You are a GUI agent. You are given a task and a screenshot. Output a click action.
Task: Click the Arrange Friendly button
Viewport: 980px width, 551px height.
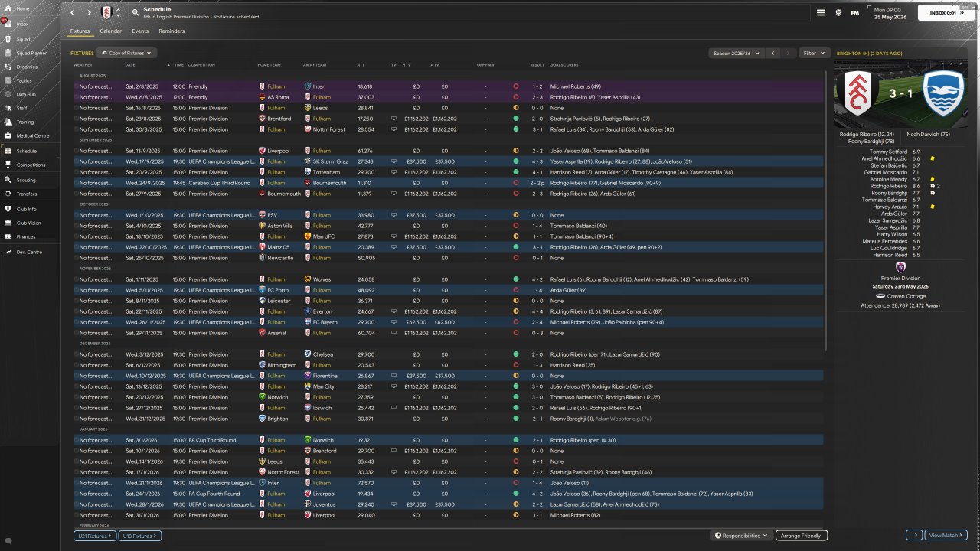pyautogui.click(x=801, y=536)
